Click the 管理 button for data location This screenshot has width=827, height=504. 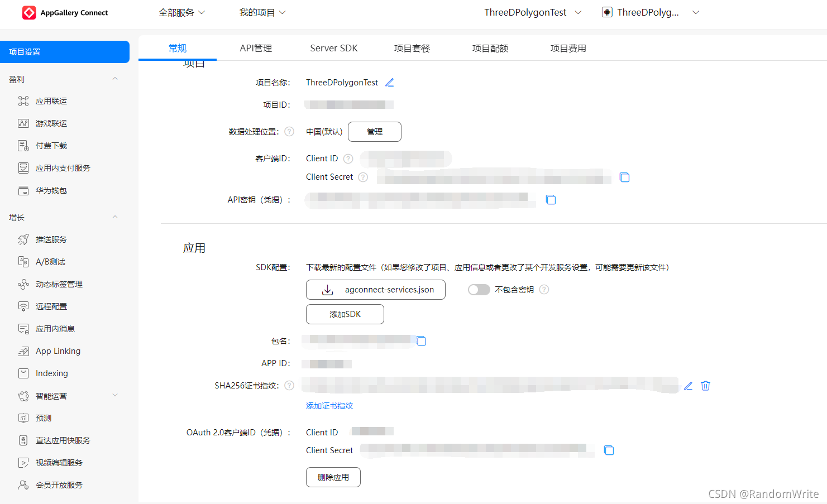[375, 132]
